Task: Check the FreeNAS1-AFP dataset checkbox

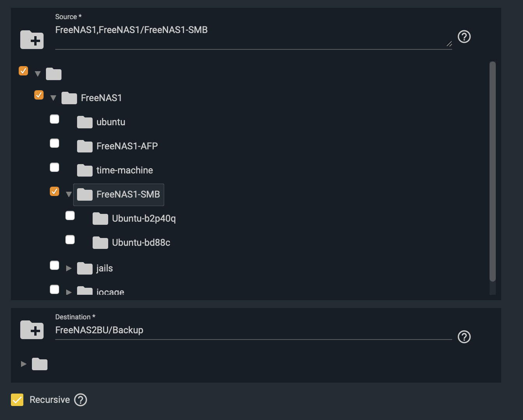Action: click(x=54, y=143)
